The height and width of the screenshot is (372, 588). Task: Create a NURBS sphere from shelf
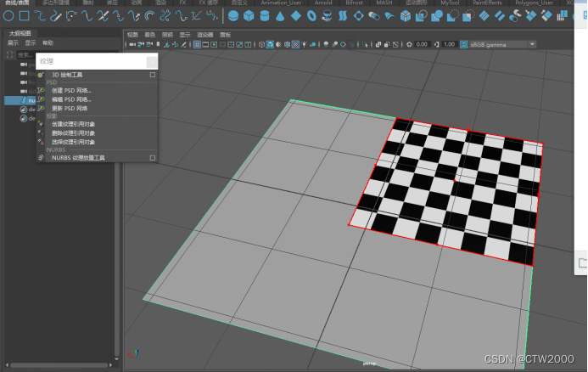point(233,16)
